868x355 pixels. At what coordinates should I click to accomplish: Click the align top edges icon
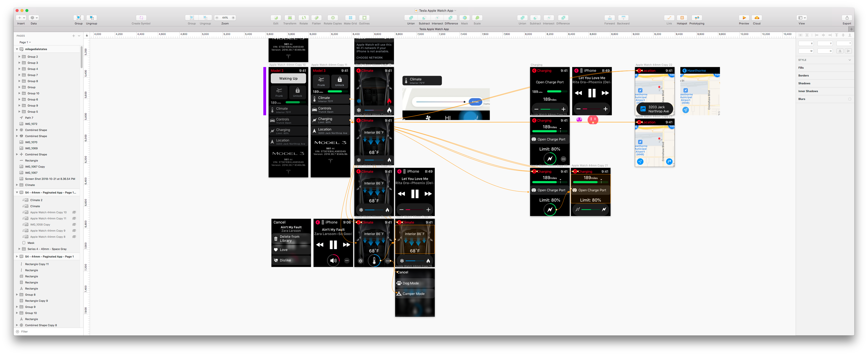836,35
